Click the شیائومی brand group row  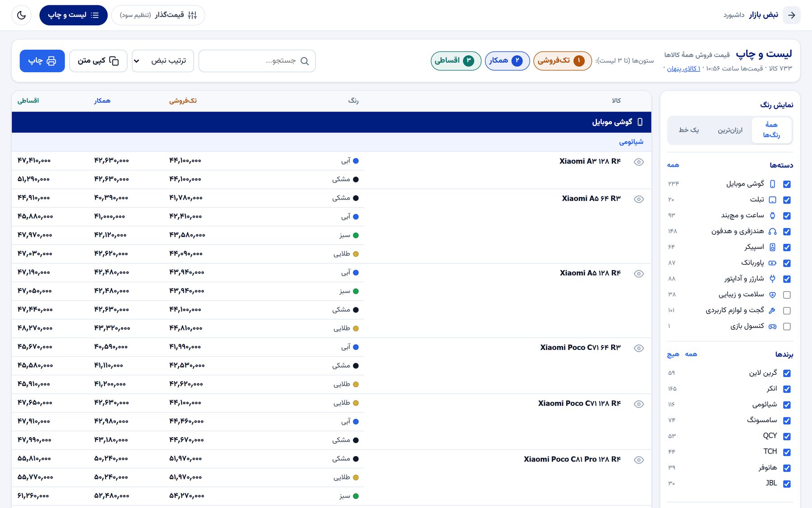point(332,142)
